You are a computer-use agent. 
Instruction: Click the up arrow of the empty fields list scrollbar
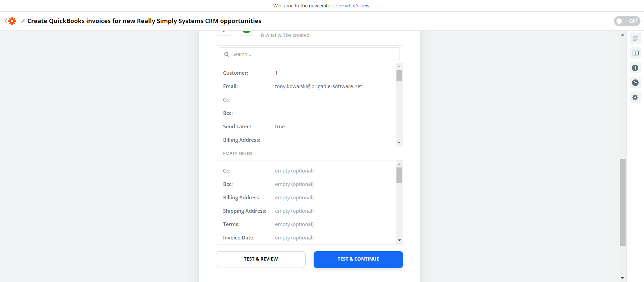click(399, 164)
